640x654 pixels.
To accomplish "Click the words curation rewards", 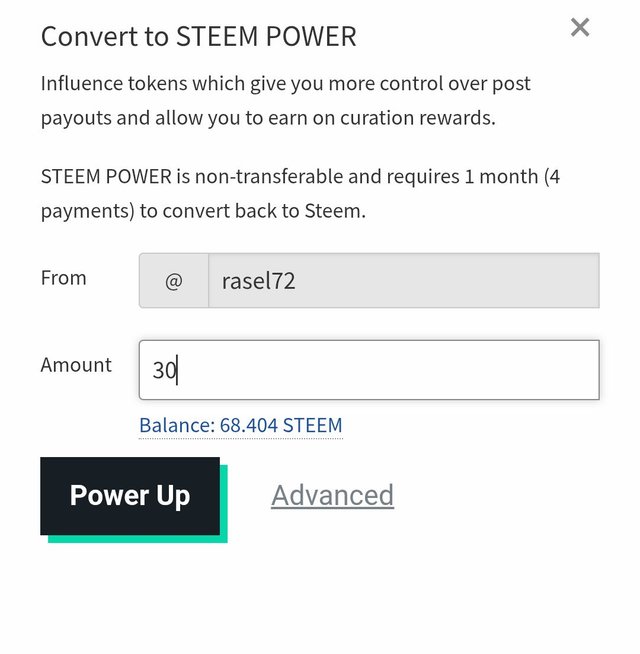I will point(418,118).
